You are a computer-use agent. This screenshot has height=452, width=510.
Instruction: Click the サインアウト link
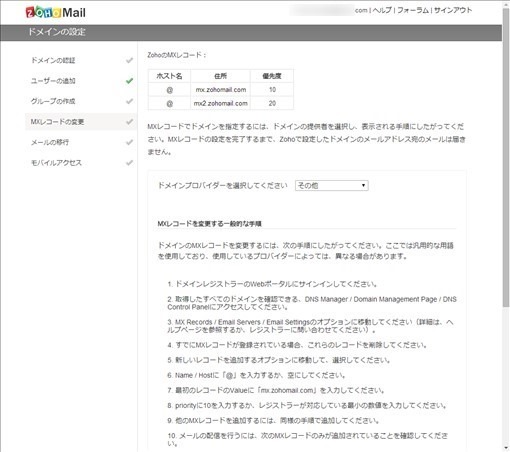[453, 10]
